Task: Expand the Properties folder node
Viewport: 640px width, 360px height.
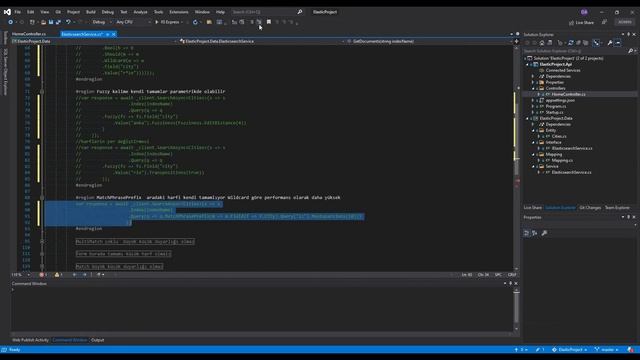Action: pos(533,82)
